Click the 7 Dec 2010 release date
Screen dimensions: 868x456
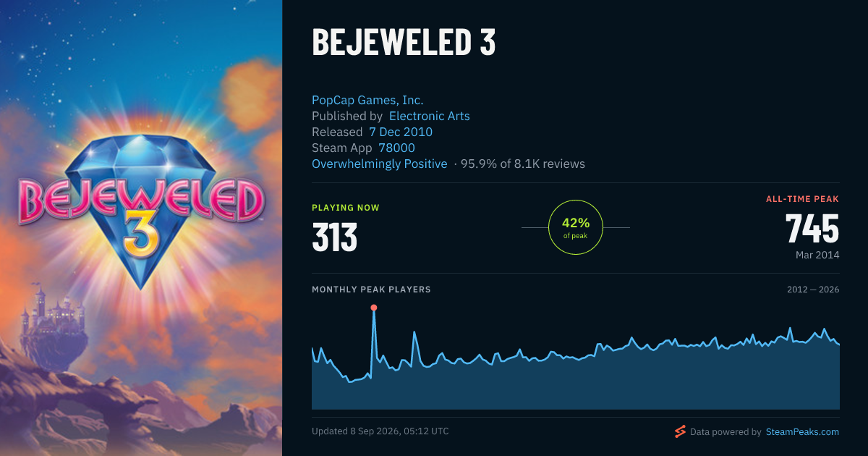coord(401,132)
